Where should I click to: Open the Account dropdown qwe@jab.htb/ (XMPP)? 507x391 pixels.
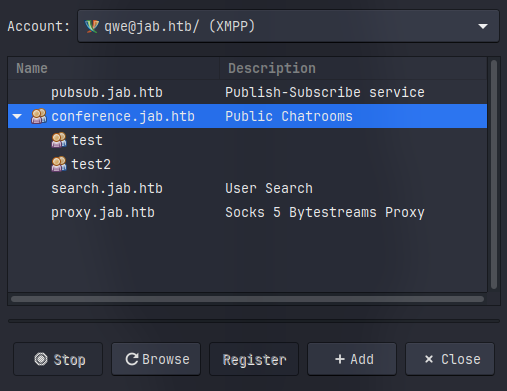click(288, 26)
